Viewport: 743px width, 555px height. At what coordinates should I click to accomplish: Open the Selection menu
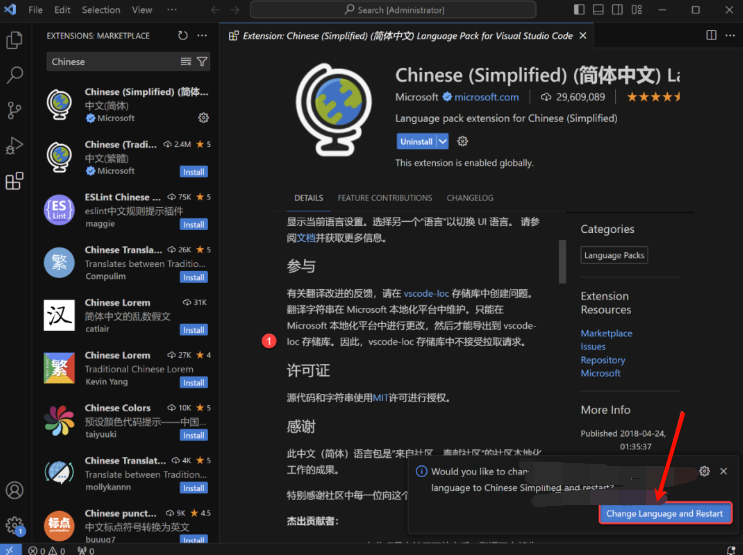[x=101, y=9]
